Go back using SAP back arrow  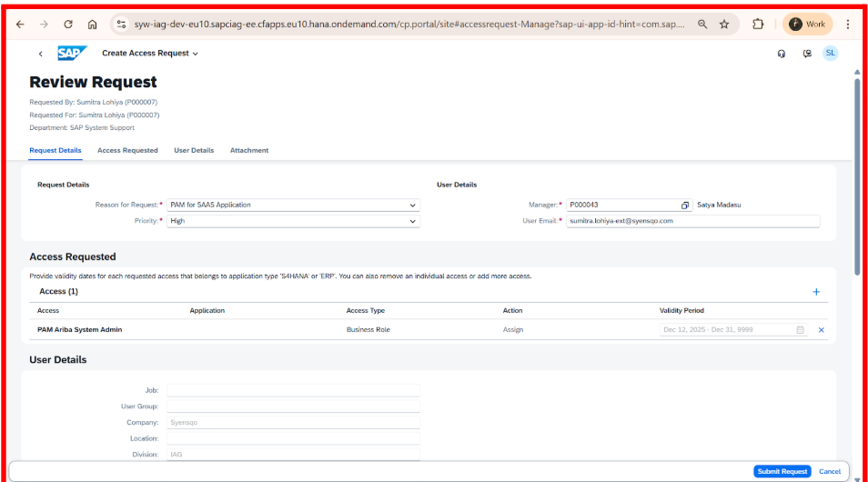click(40, 54)
